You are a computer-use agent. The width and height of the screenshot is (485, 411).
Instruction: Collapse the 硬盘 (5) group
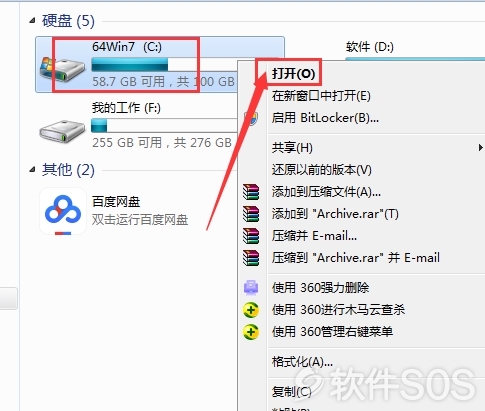(32, 21)
